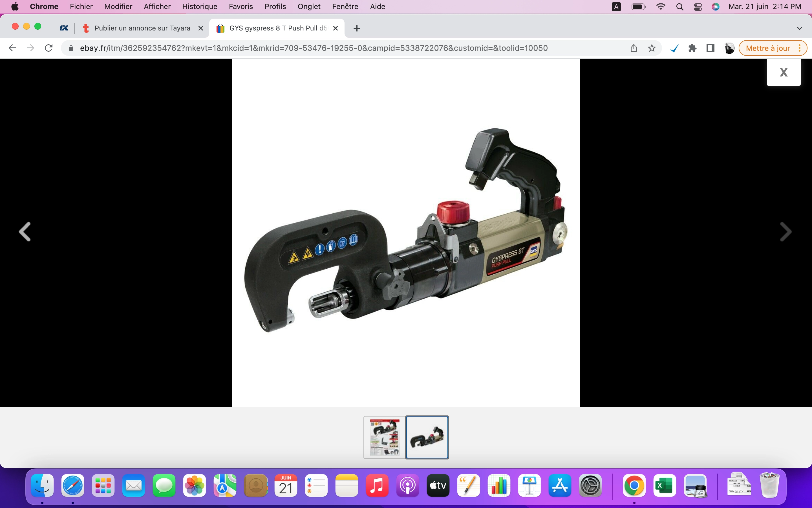Open Apple TV from the Dock

(438, 485)
